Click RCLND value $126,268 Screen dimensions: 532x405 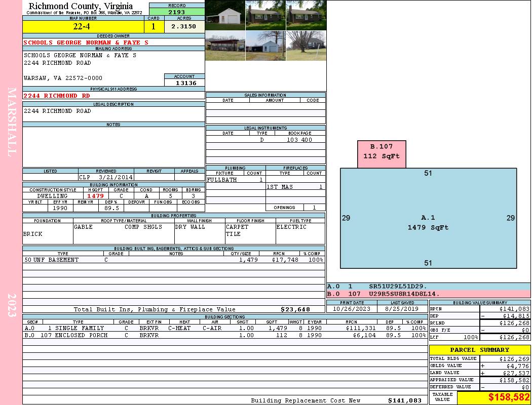[x=514, y=323]
